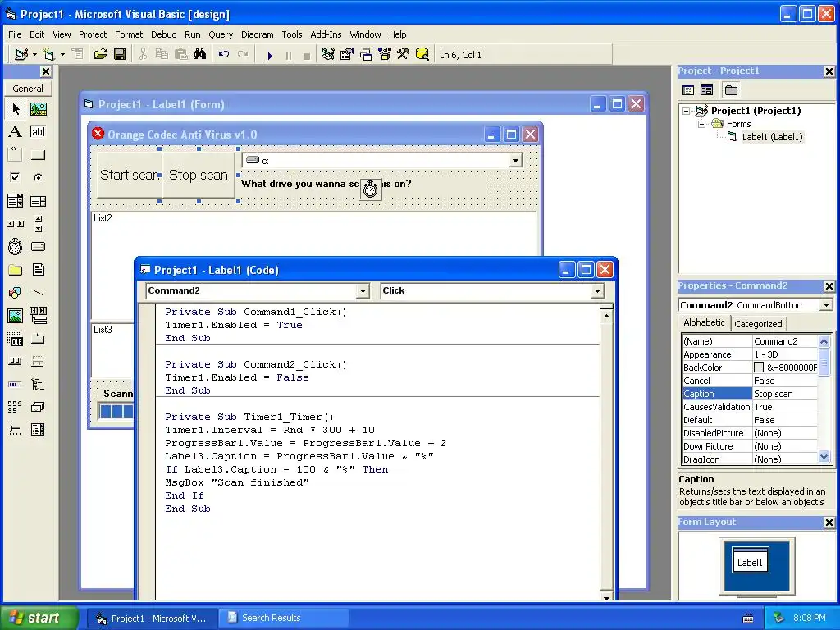Click Project1 - Microsoft V... taskbar button
Viewport: 840px width, 630px height.
click(152, 619)
